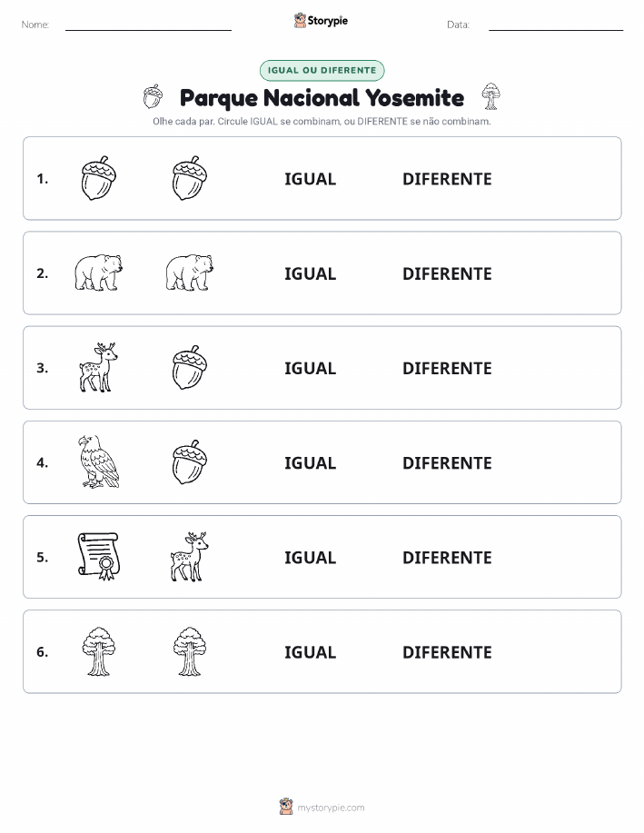
Task: Click the IGUAL OU DIFERENTE badge
Action: (x=322, y=70)
